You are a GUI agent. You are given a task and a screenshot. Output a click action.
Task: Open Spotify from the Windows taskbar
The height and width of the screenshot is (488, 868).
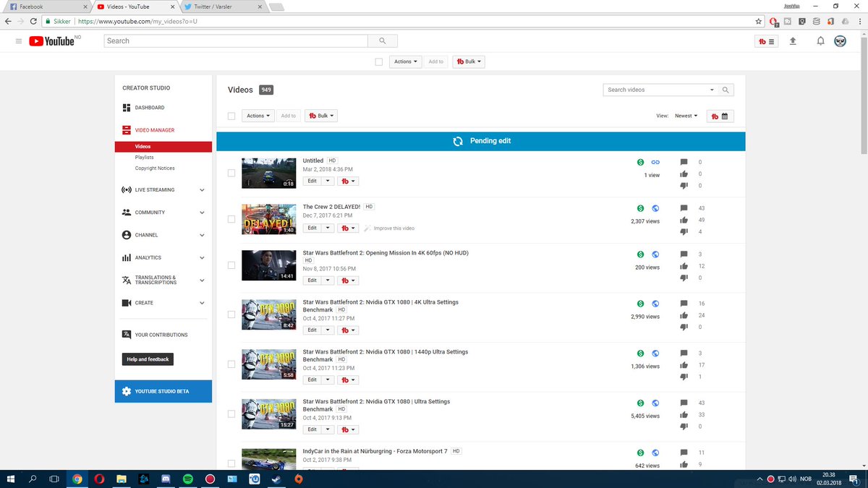click(x=187, y=479)
